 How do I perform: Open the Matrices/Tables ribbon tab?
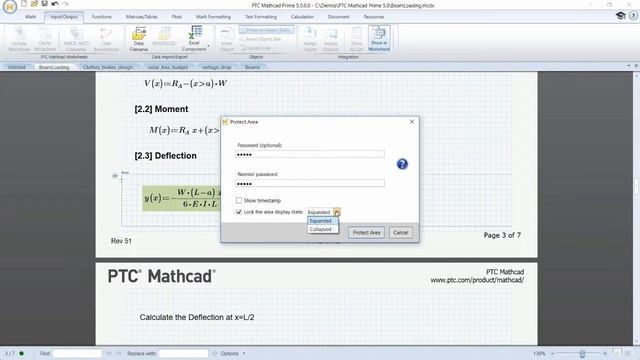click(x=141, y=17)
